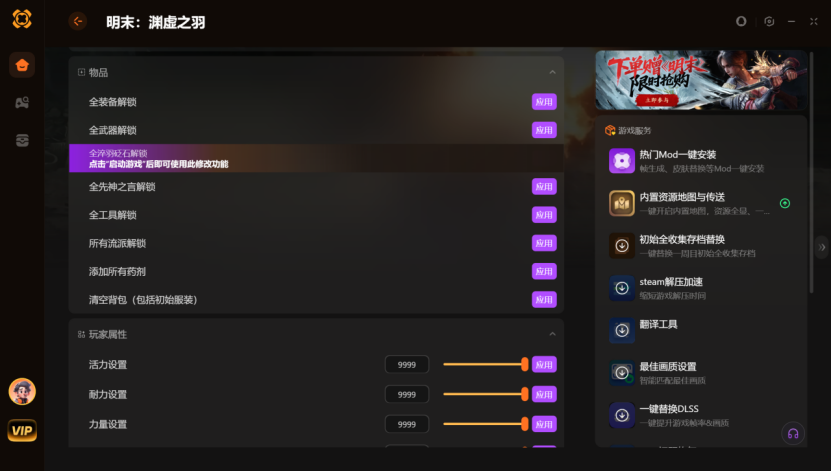Apply 清空背包 option
This screenshot has height=471, width=831.
click(544, 300)
